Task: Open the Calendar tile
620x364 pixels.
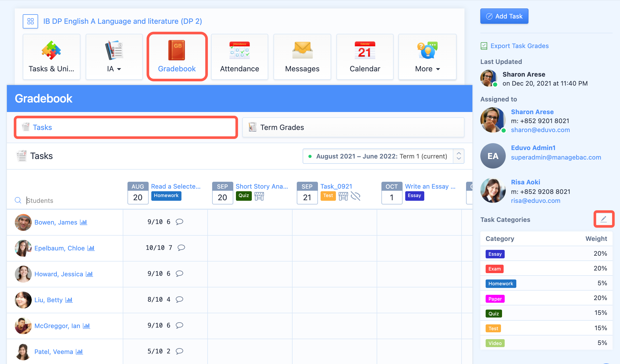Action: pyautogui.click(x=365, y=57)
